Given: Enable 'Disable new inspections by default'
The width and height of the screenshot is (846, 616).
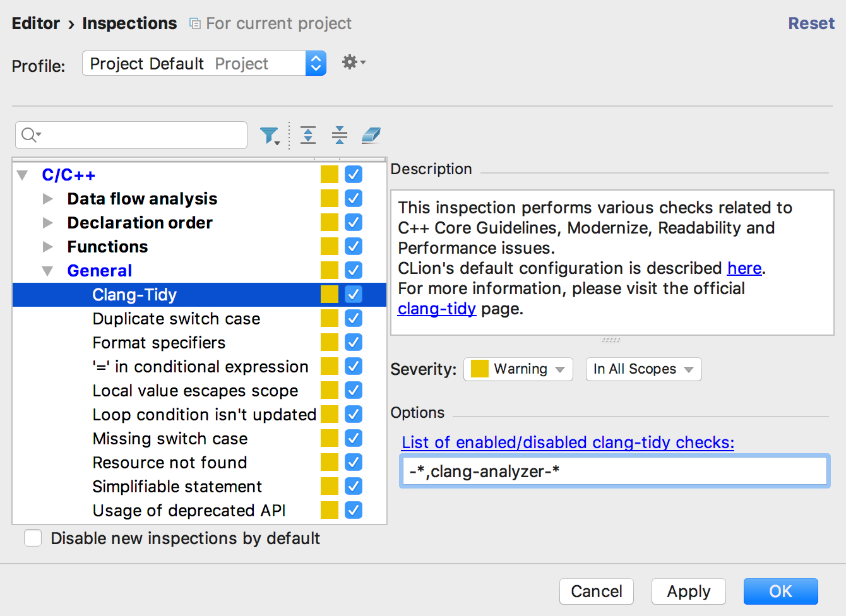Looking at the screenshot, I should pyautogui.click(x=33, y=538).
